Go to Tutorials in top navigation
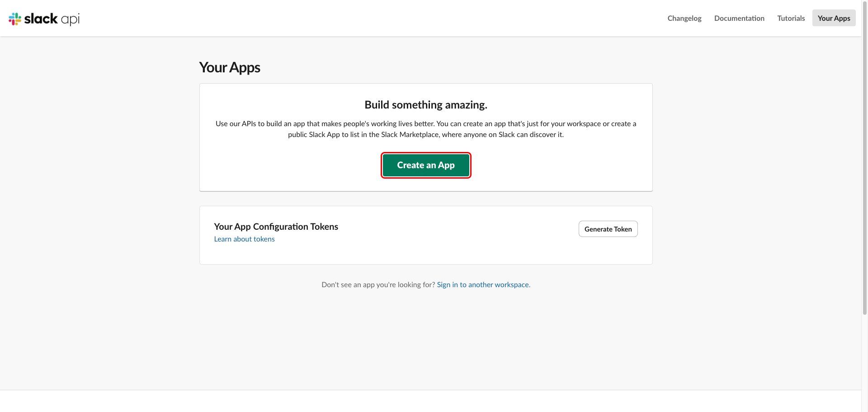 pyautogui.click(x=791, y=18)
